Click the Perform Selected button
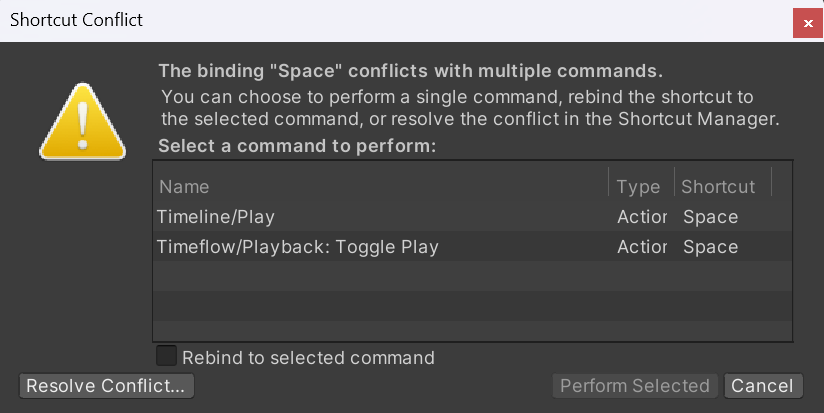Screen dimensions: 824x413 635,386
